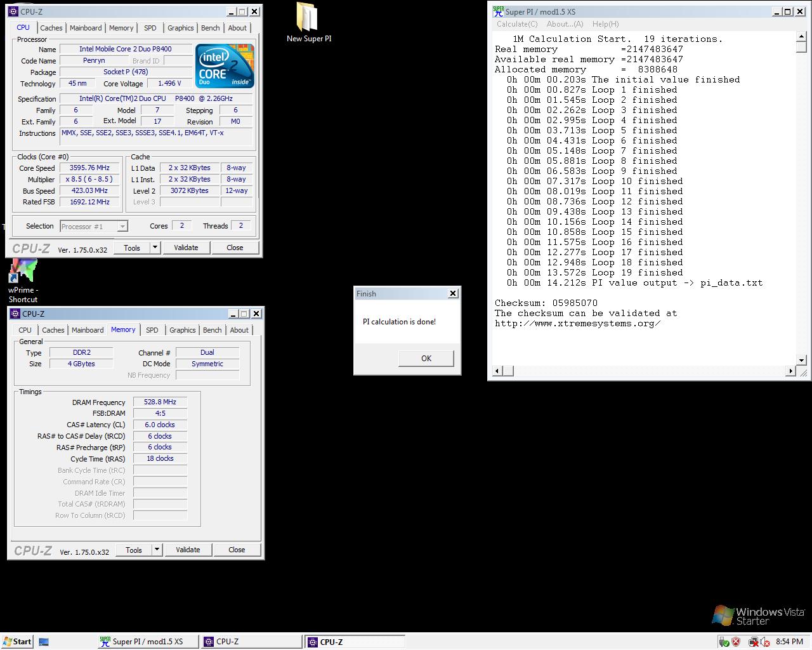Click the Core Voltage value 1.496 V

tap(169, 83)
